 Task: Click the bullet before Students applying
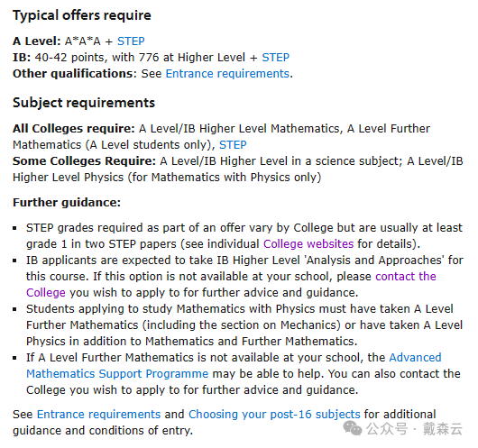(14, 309)
